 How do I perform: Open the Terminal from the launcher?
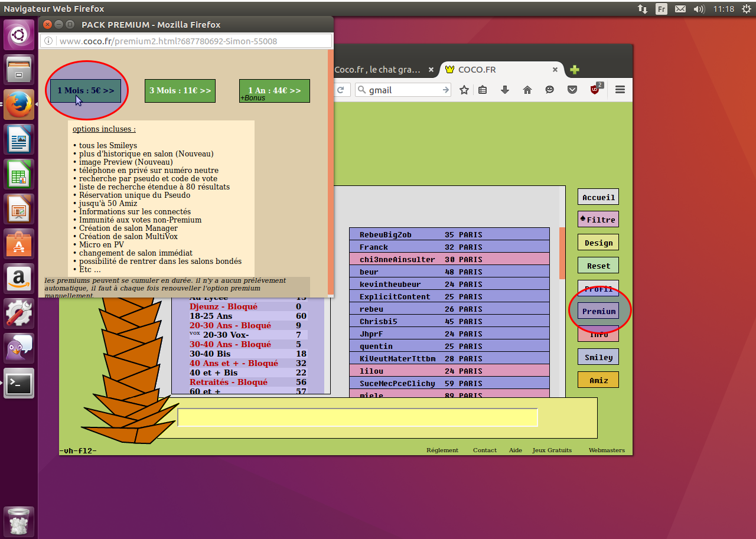19,383
